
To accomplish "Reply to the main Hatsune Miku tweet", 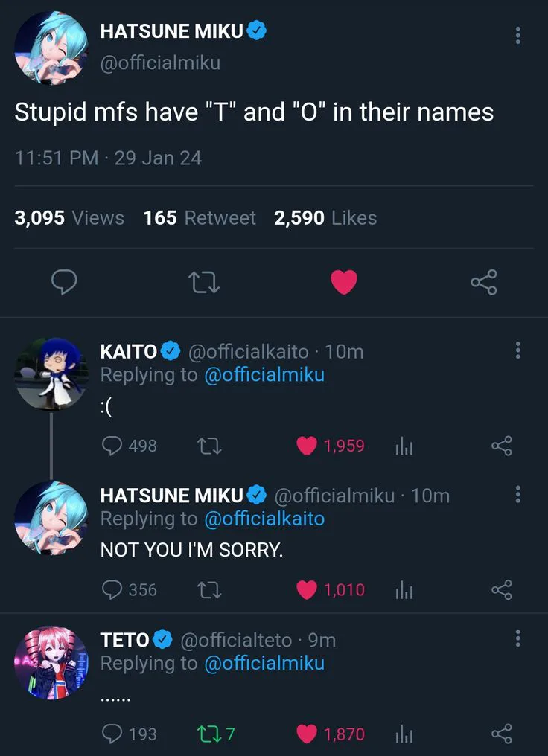I will pyautogui.click(x=65, y=282).
